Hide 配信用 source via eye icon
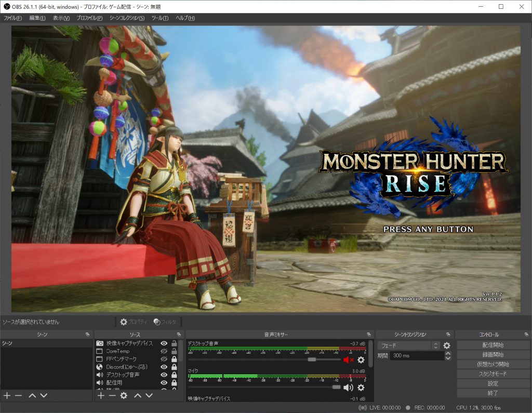 (x=164, y=382)
